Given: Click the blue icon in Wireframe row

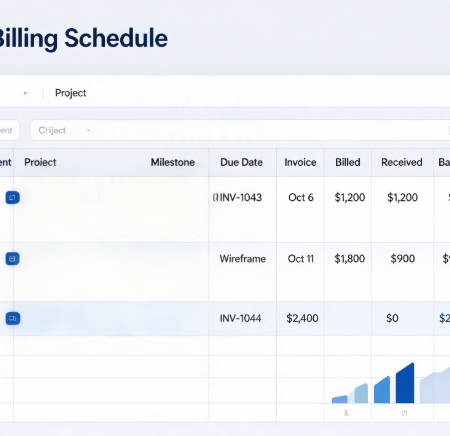Looking at the screenshot, I should 13,259.
